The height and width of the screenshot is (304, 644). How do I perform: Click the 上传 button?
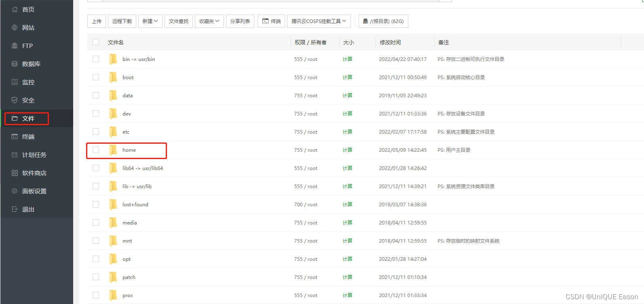pyautogui.click(x=97, y=21)
